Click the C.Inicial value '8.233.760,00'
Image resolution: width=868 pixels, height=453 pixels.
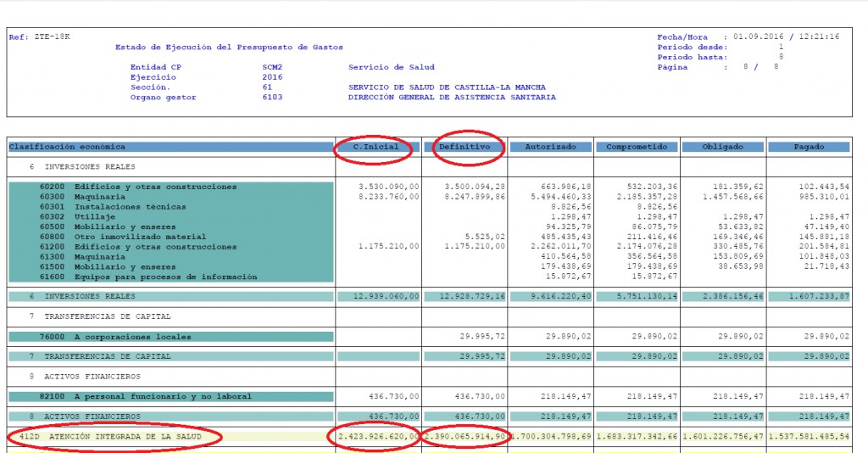(388, 197)
